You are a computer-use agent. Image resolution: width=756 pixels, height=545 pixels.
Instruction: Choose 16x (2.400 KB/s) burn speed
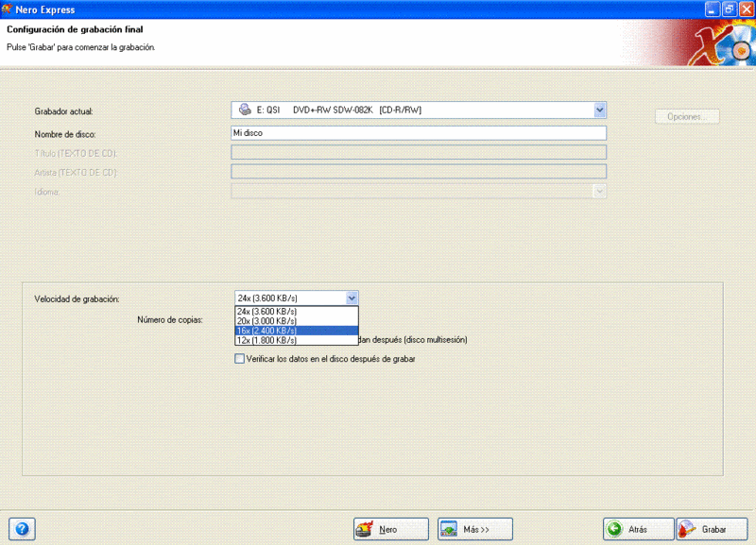pyautogui.click(x=297, y=331)
